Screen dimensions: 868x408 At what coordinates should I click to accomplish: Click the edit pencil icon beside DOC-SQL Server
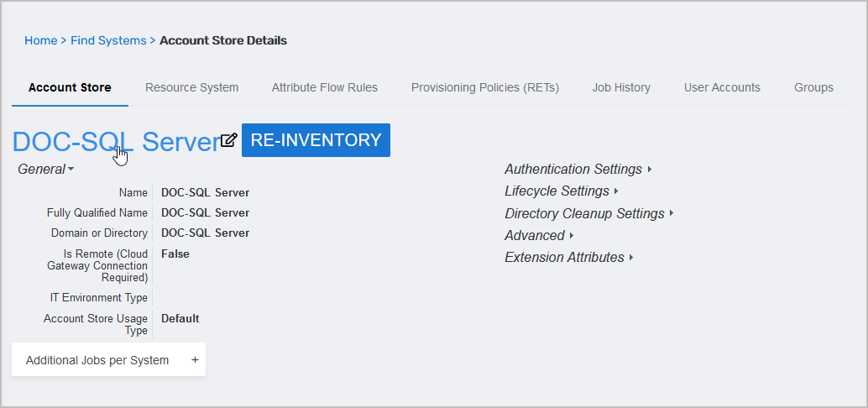point(229,140)
